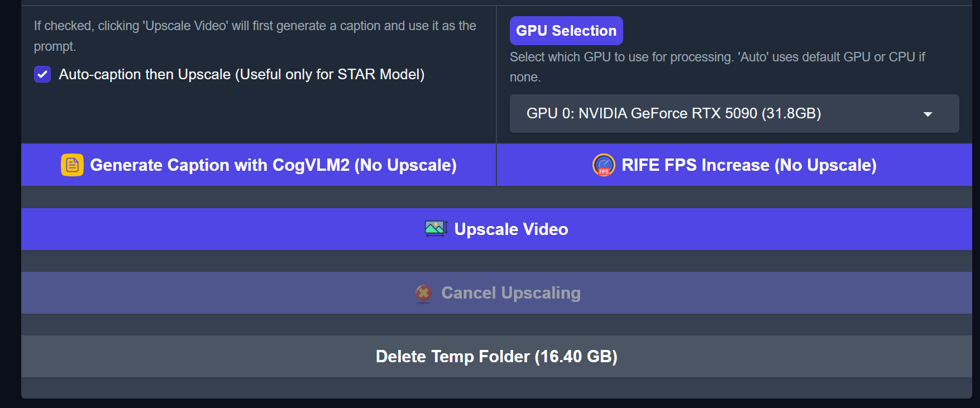Screen dimensions: 980x408
Task: Click the dropdown arrow in the GPU field
Action: coord(928,114)
